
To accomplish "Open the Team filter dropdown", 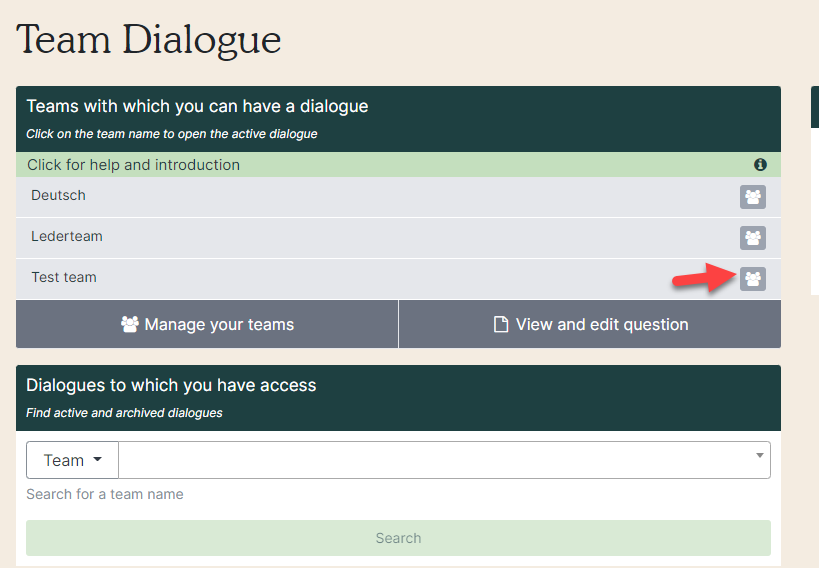I will pos(72,460).
